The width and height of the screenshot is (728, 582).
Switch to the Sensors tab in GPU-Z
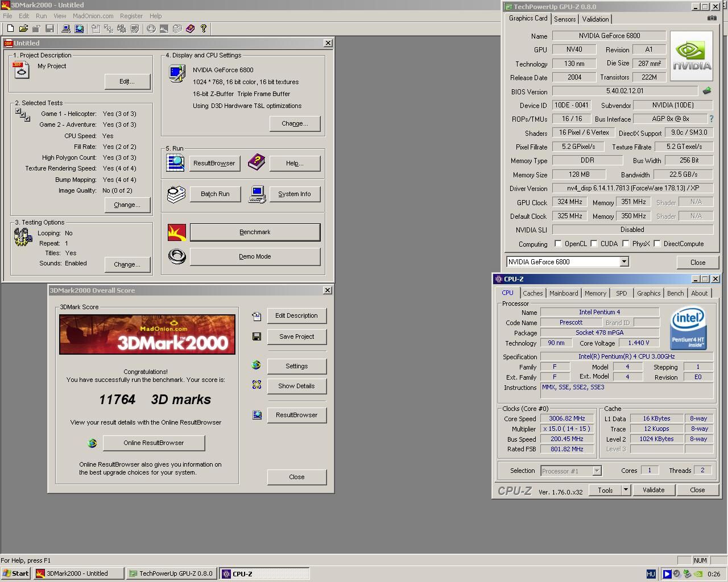pyautogui.click(x=565, y=19)
